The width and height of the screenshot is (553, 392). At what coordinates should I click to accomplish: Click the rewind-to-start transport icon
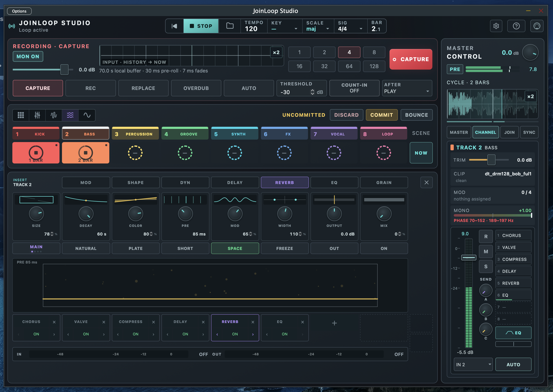(x=174, y=26)
